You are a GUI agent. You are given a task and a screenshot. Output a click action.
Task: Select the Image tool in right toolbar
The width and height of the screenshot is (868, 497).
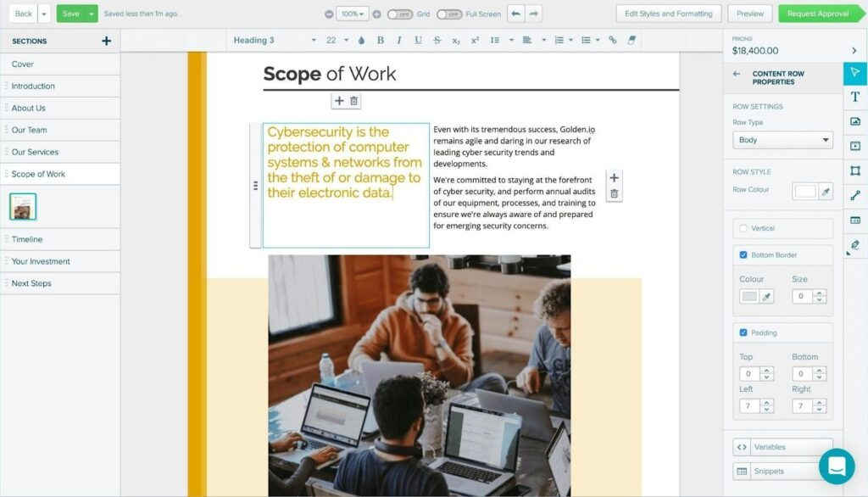pos(855,121)
